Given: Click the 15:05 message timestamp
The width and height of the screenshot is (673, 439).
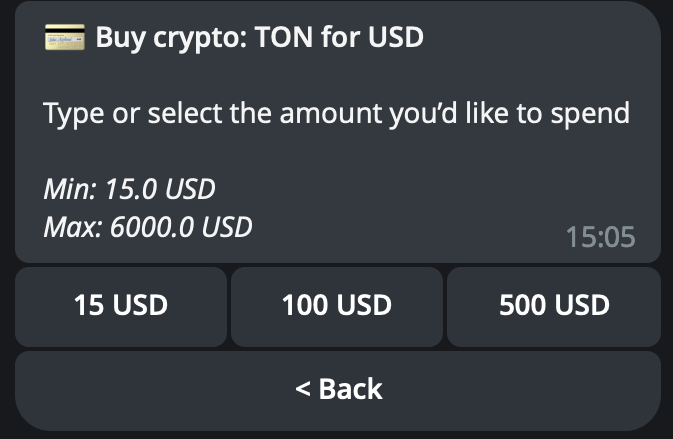Looking at the screenshot, I should tap(600, 237).
